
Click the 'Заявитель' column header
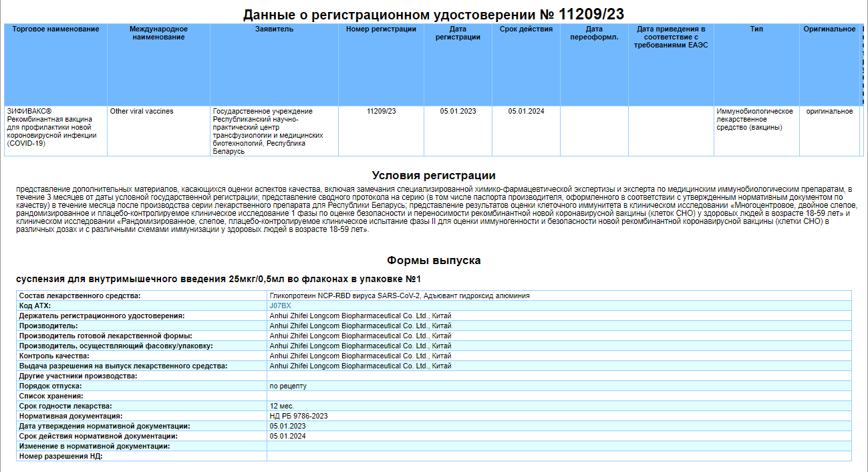[274, 29]
